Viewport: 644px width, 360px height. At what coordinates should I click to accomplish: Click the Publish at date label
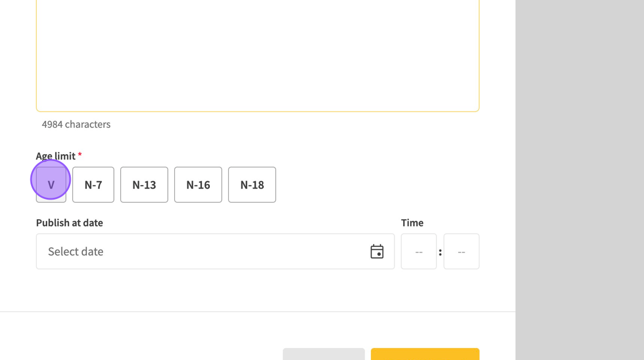pyautogui.click(x=70, y=223)
